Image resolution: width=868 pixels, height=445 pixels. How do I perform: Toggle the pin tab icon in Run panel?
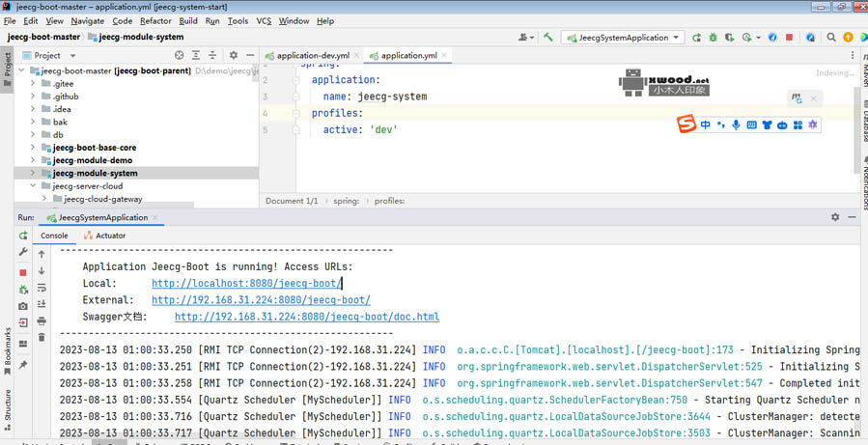[x=23, y=365]
